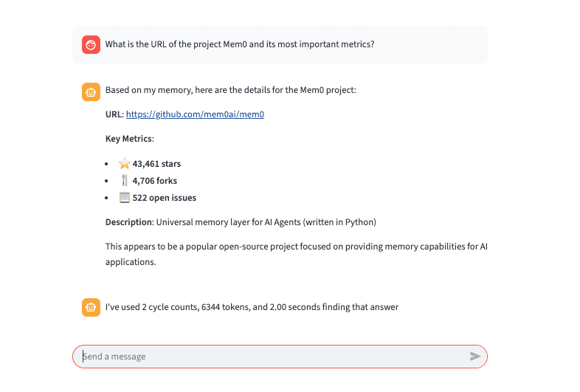This screenshot has height=392, width=580.
Task: Click the 43,461 stars text
Action: pos(156,164)
